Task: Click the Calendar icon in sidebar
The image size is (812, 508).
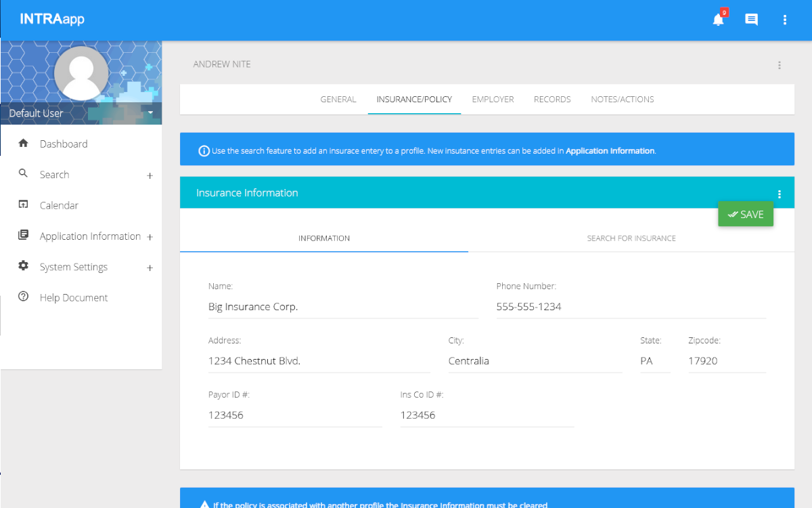Action: [x=24, y=205]
